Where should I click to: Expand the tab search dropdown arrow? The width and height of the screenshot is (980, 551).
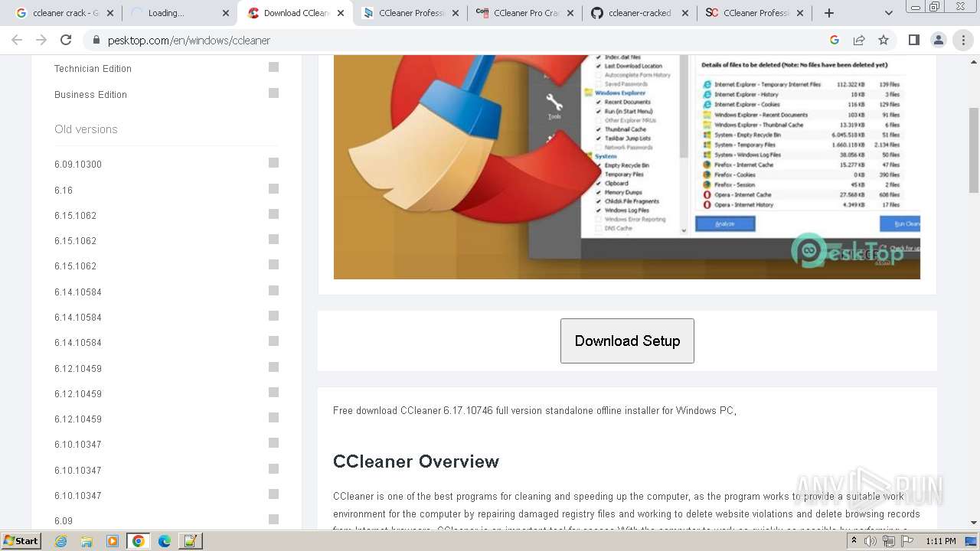888,13
